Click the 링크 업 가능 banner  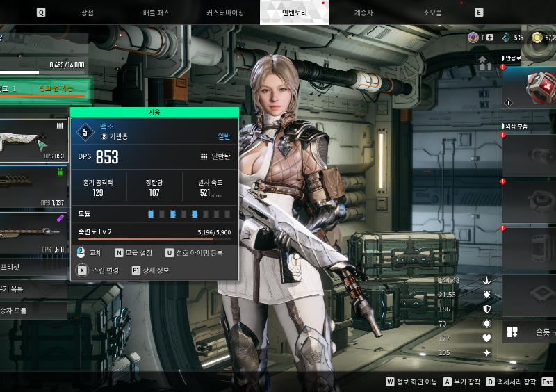tap(44, 90)
